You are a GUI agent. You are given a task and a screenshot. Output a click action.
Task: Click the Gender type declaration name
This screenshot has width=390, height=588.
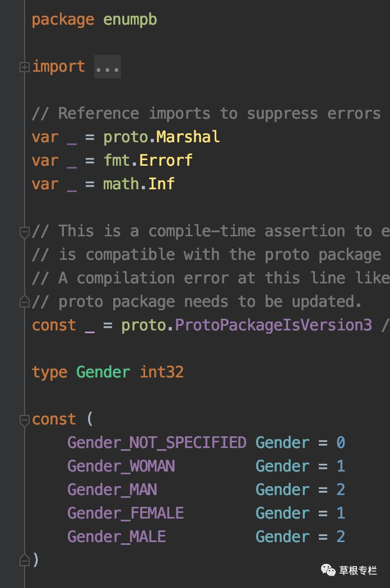103,372
